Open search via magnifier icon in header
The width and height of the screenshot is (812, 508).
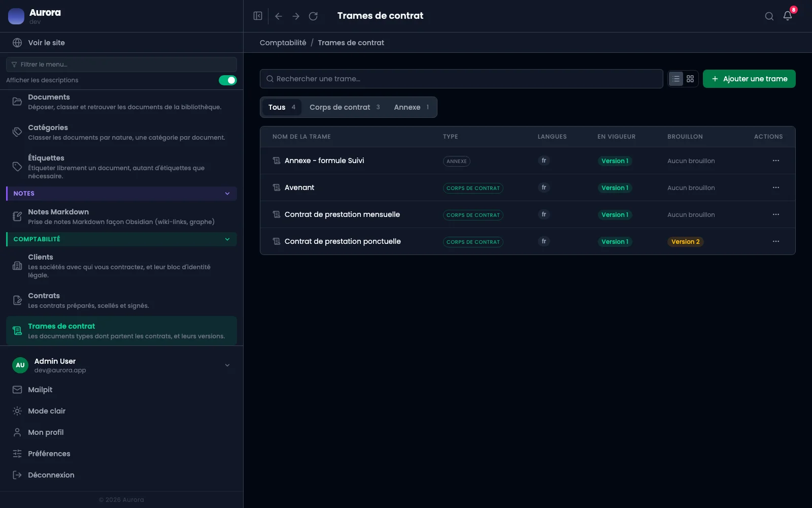point(769,16)
